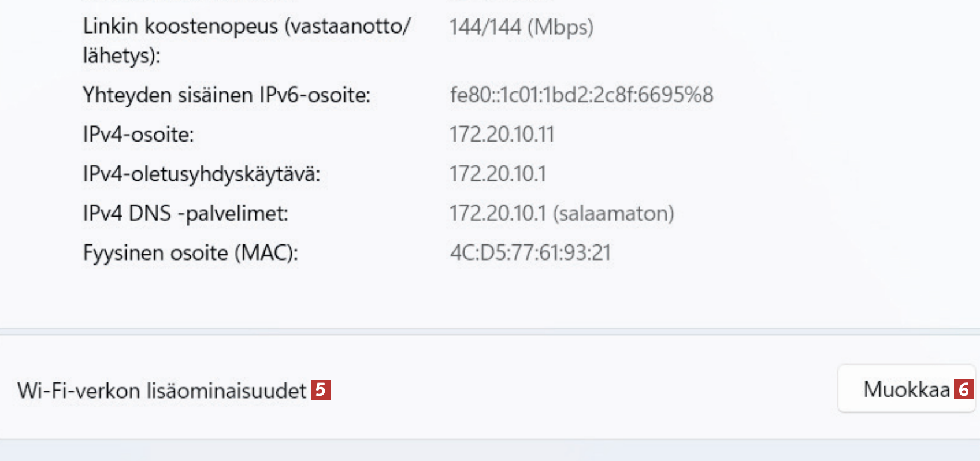The height and width of the screenshot is (461, 980).
Task: Click the IPv4 DNS -palvelimet label
Action: 185,214
